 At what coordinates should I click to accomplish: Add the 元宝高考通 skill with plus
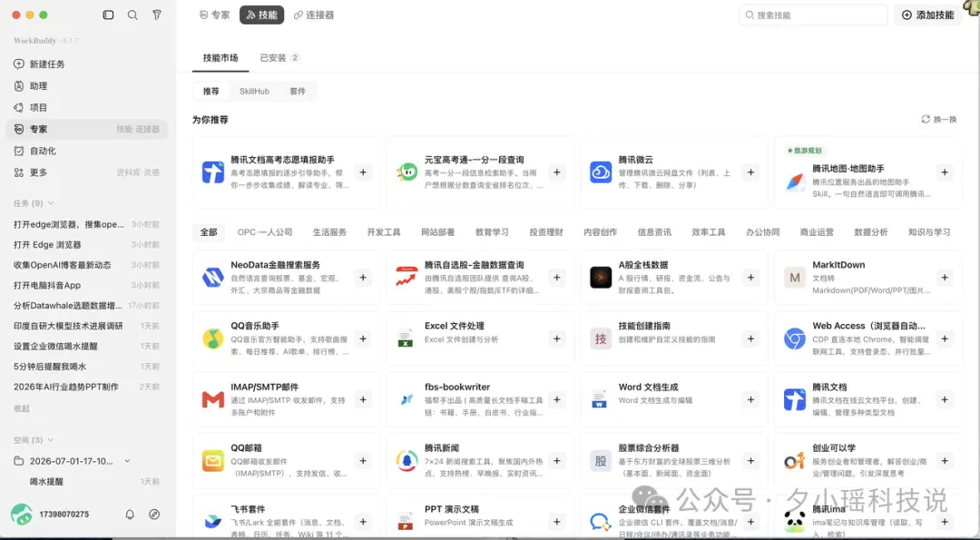pos(557,172)
